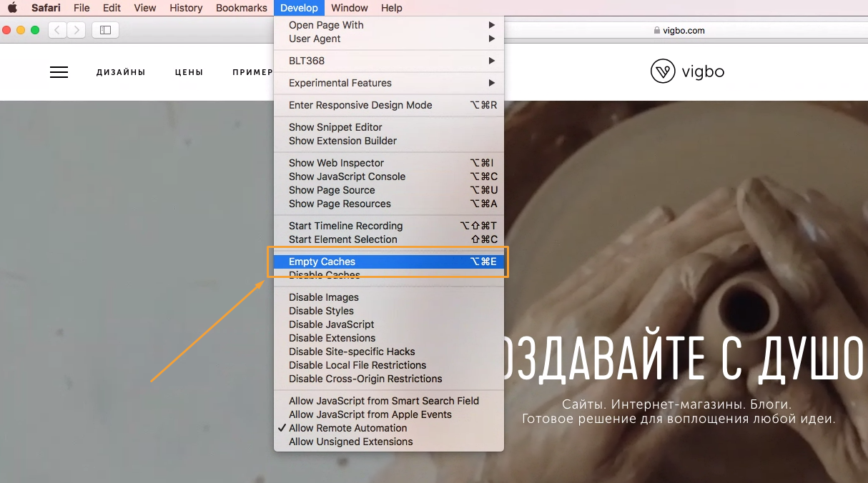Expand BLT368 device submenu

389,61
